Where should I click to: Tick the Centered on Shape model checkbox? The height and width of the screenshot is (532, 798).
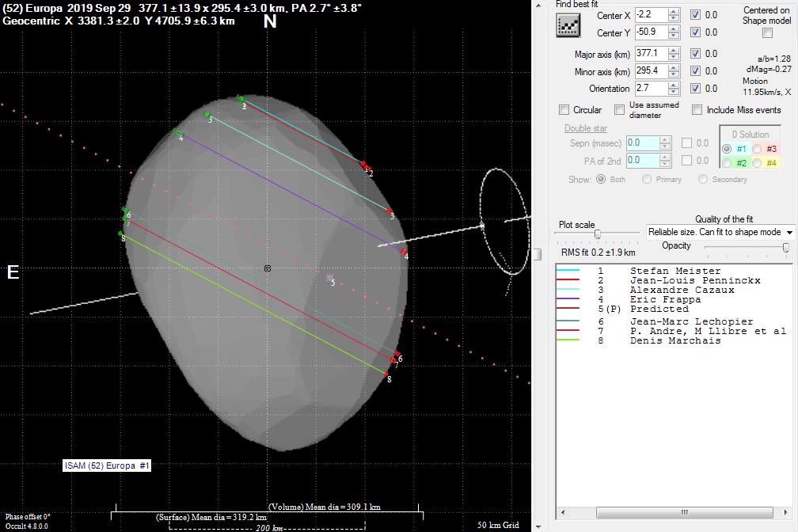(766, 33)
